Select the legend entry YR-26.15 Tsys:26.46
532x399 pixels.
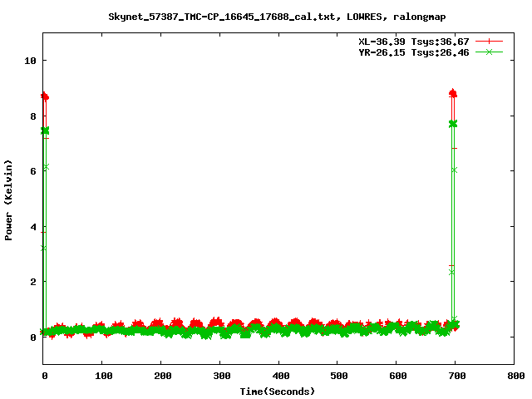click(414, 52)
